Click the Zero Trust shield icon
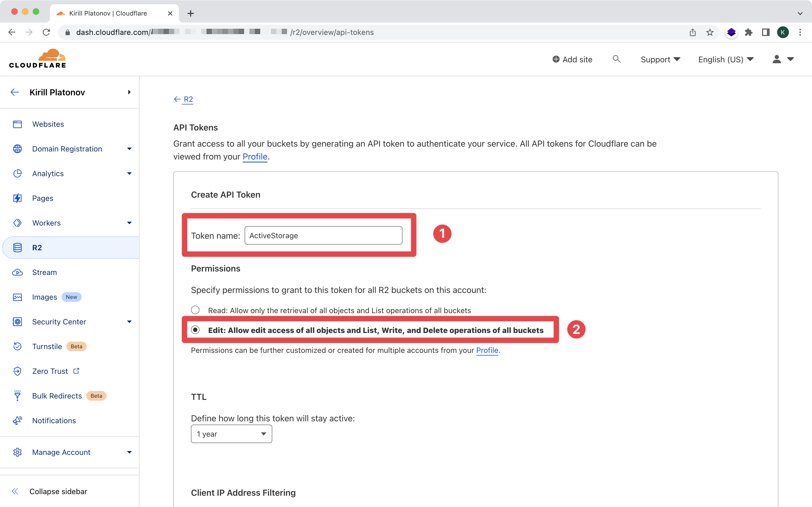The width and height of the screenshot is (812, 507). click(17, 371)
